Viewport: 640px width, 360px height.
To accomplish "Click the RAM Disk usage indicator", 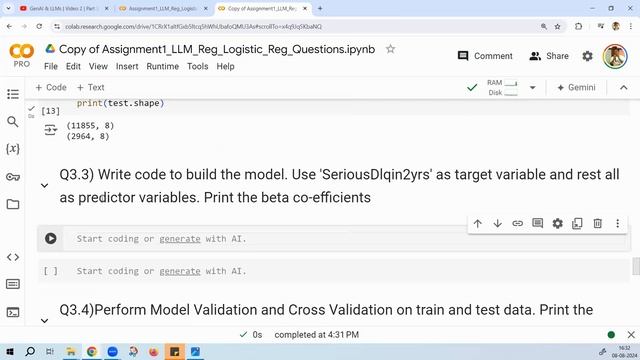I will pyautogui.click(x=502, y=88).
